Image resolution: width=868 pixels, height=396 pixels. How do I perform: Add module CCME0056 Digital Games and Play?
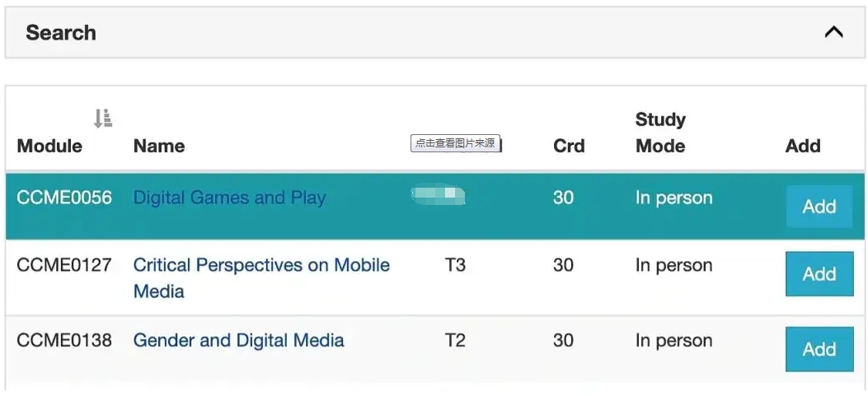(819, 207)
